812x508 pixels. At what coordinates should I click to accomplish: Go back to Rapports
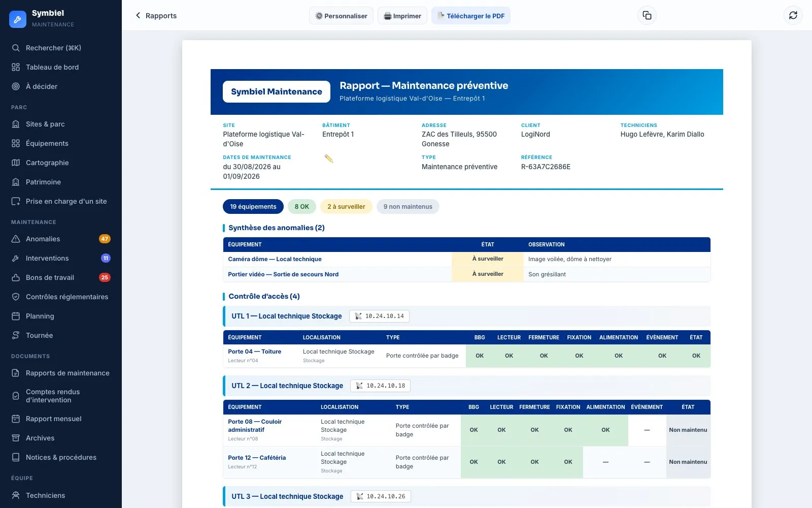pyautogui.click(x=156, y=16)
